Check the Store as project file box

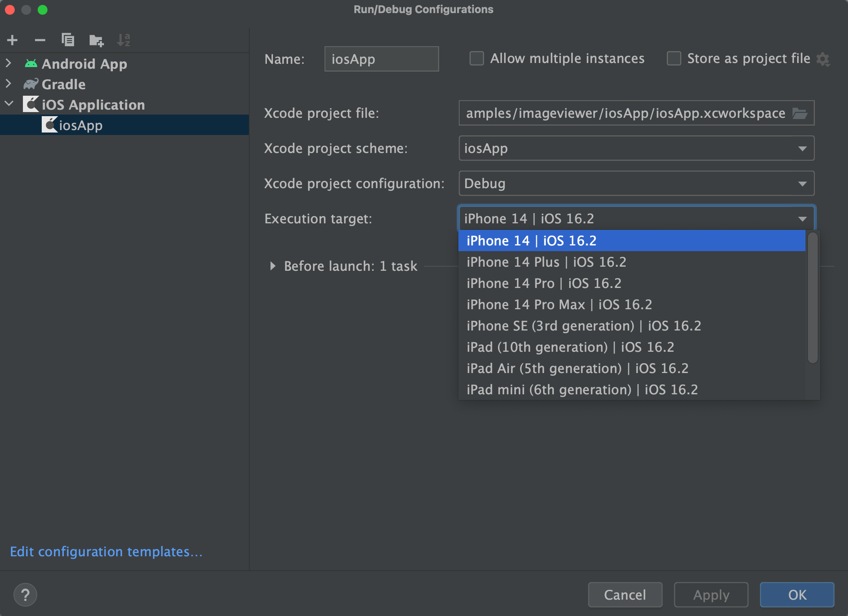(674, 58)
